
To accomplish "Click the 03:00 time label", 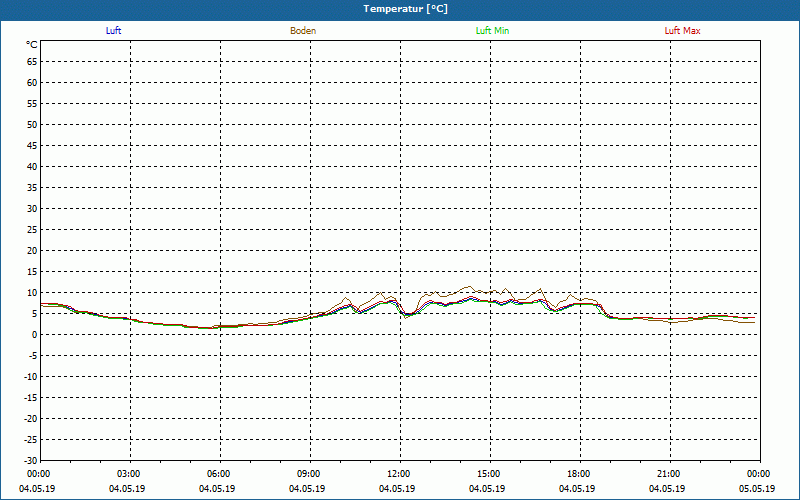I will coord(131,474).
